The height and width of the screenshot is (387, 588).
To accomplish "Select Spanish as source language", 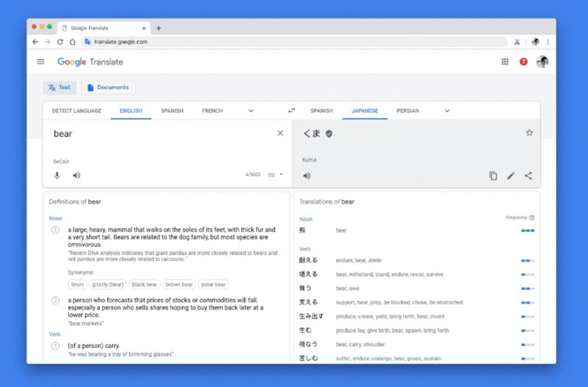I will click(x=172, y=111).
